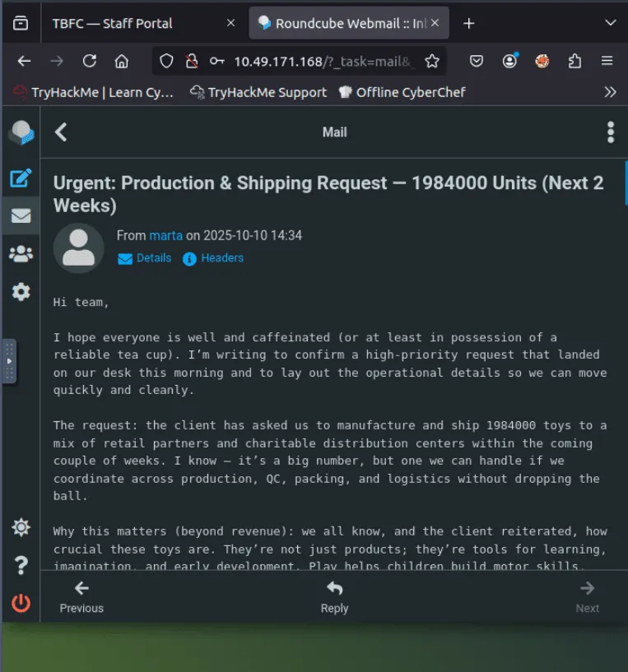Expand the list all tabs chevron

(x=610, y=23)
